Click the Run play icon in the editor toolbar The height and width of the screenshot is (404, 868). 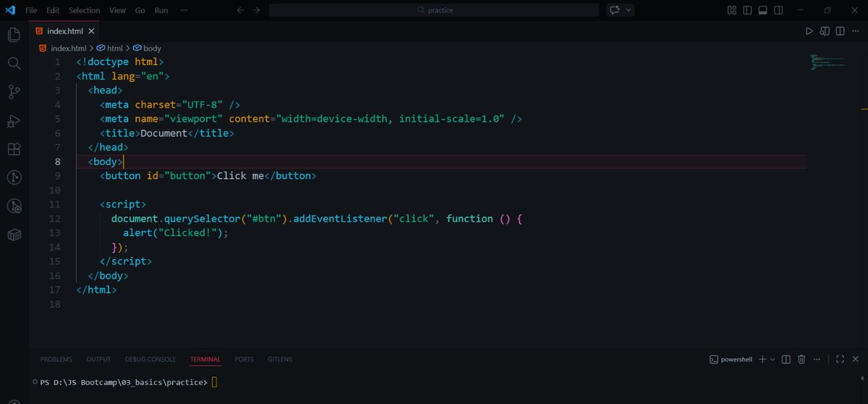tap(809, 31)
